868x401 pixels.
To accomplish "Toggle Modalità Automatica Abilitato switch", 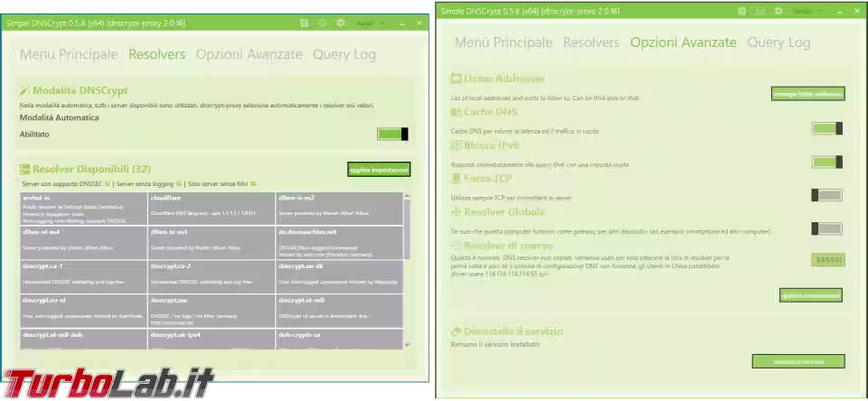I will click(392, 134).
